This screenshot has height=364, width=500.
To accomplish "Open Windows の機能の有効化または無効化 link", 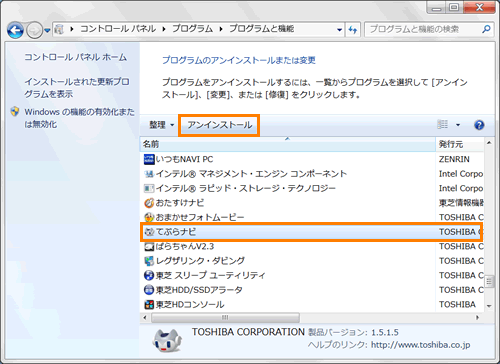I will tap(79, 118).
